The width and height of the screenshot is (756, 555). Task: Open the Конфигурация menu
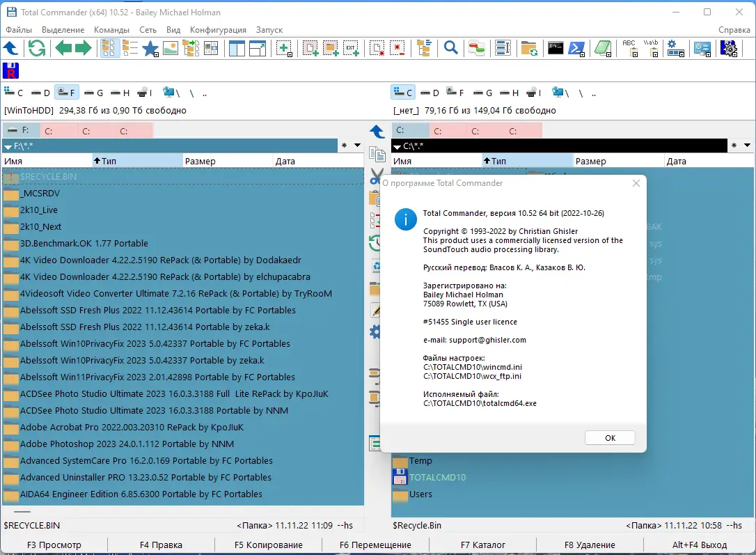click(x=218, y=29)
